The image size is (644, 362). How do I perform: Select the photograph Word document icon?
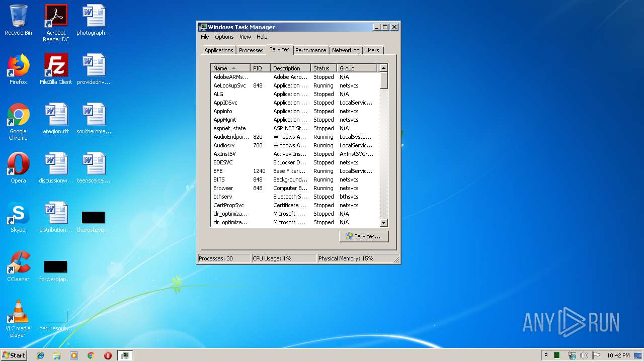click(94, 20)
